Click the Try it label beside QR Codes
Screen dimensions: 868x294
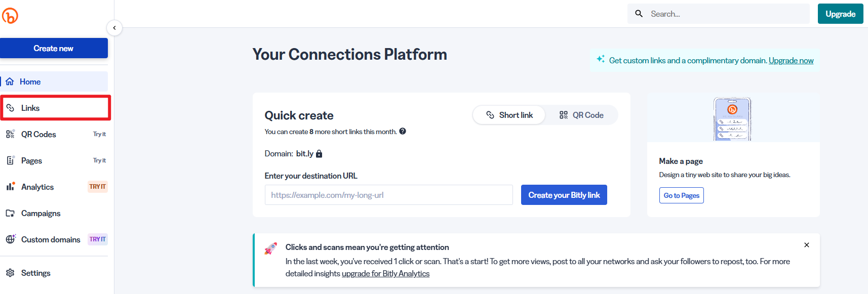(x=100, y=134)
